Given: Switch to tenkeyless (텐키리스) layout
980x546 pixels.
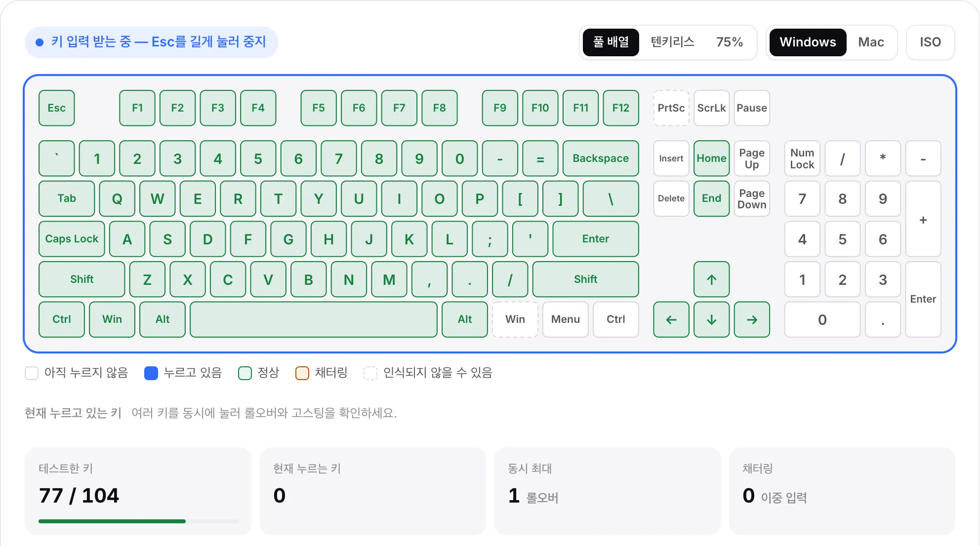Looking at the screenshot, I should point(672,42).
